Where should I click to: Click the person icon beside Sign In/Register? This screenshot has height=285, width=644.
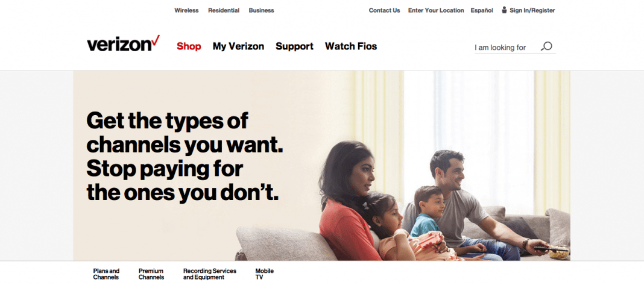coord(504,10)
